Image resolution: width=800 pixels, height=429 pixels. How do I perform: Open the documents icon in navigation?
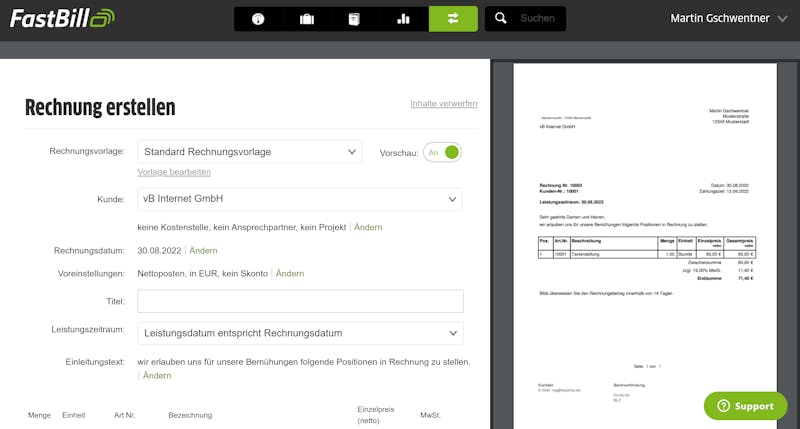(354, 19)
